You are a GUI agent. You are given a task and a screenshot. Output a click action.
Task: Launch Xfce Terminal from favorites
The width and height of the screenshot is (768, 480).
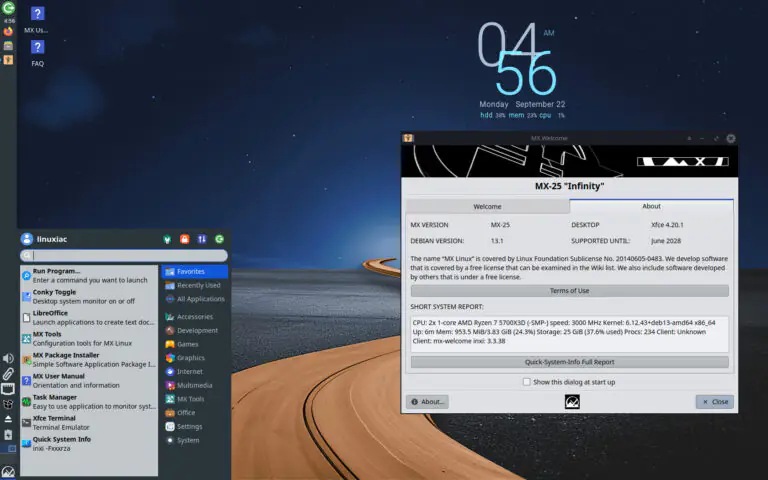(x=88, y=422)
